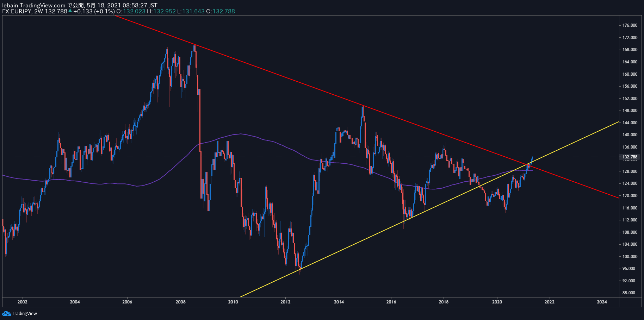
Task: Click the 104.000 price axis label
Action: coord(630,244)
